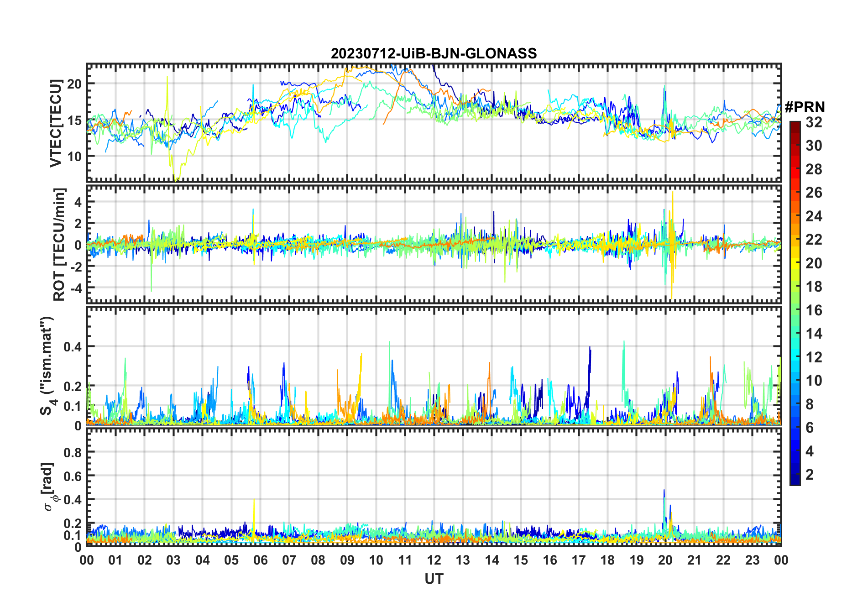This screenshot has height=607, width=868.
Task: Click x-axis hour tick 21
Action: pos(695,560)
